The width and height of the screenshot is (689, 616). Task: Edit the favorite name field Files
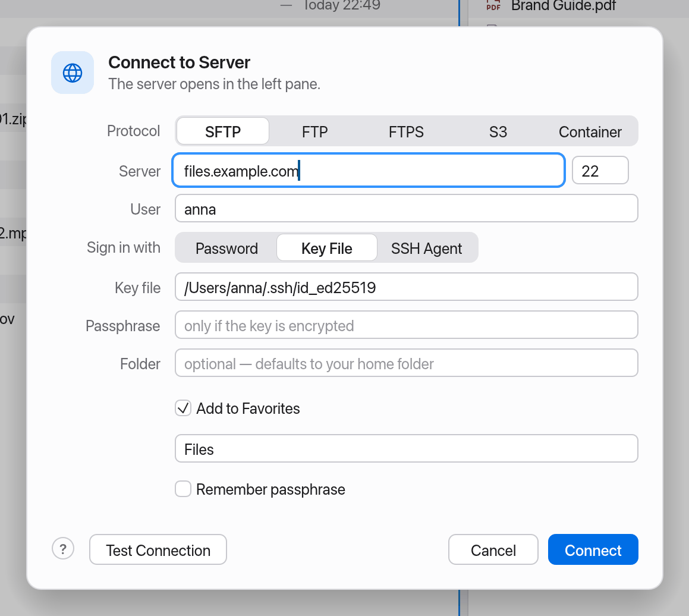pyautogui.click(x=407, y=448)
